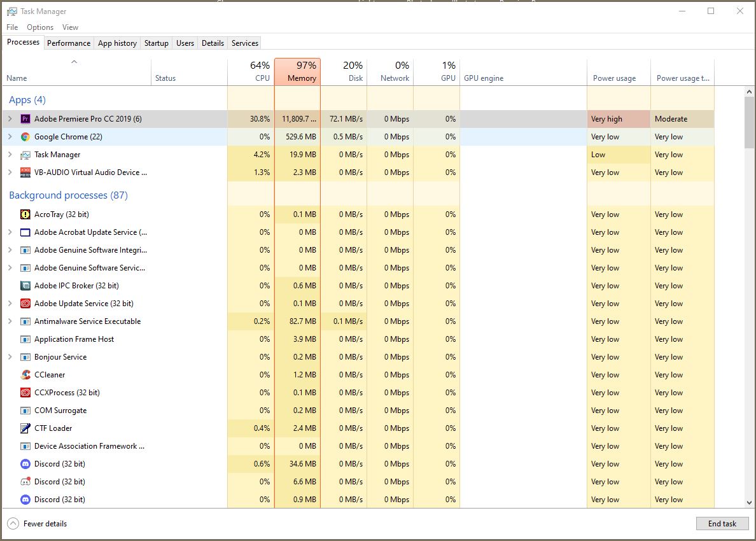
Task: Select the CCleaner process icon
Action: coord(25,375)
